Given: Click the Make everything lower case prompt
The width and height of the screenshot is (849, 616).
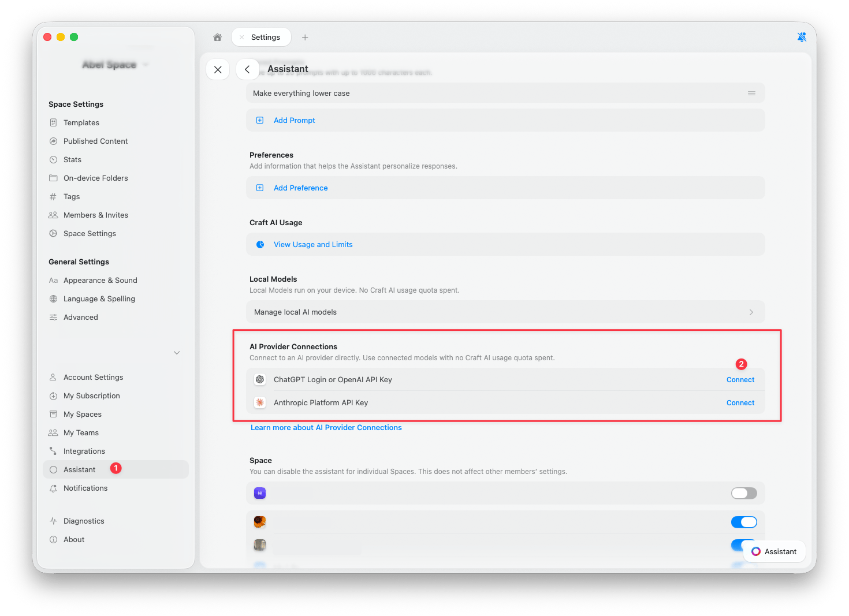Looking at the screenshot, I should pos(505,93).
